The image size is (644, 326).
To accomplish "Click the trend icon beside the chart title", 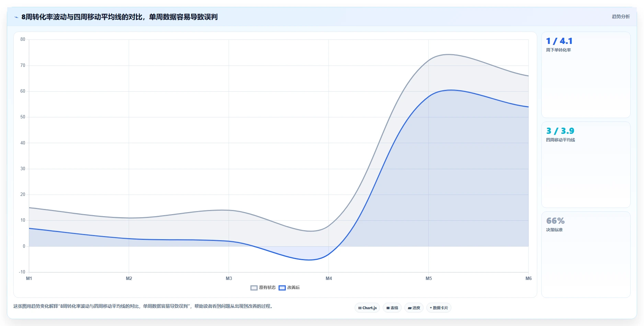I will coord(16,17).
